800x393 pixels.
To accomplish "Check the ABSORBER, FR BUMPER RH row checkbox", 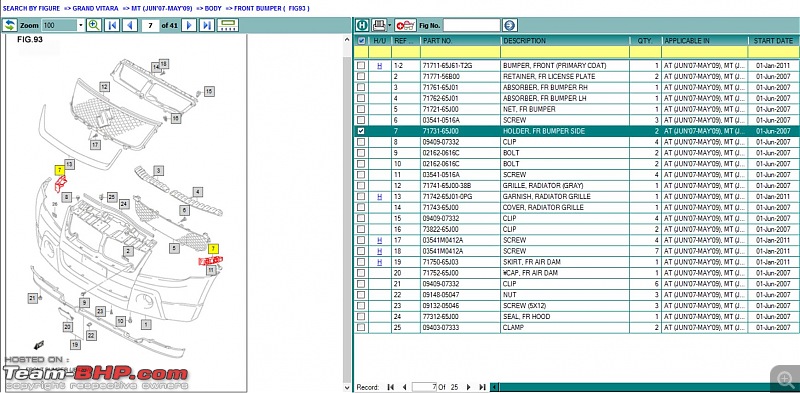I will [x=361, y=87].
